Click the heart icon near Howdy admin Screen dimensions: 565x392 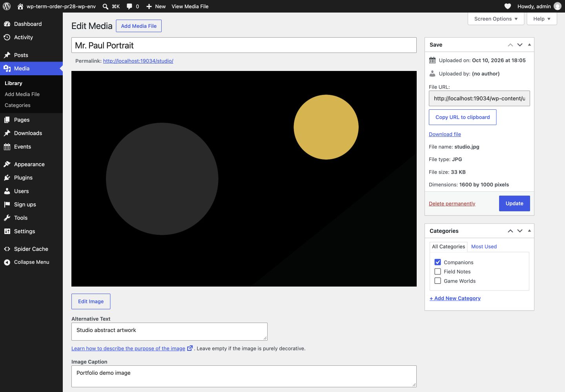coord(508,6)
